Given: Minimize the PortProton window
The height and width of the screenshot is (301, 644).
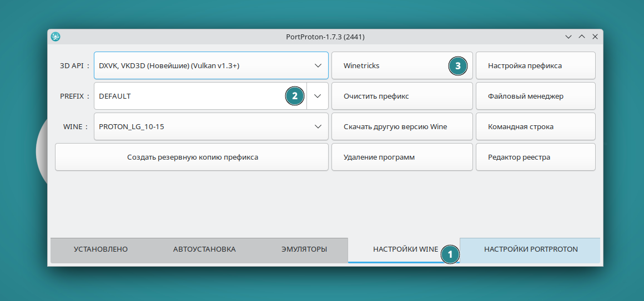Looking at the screenshot, I should [x=568, y=37].
